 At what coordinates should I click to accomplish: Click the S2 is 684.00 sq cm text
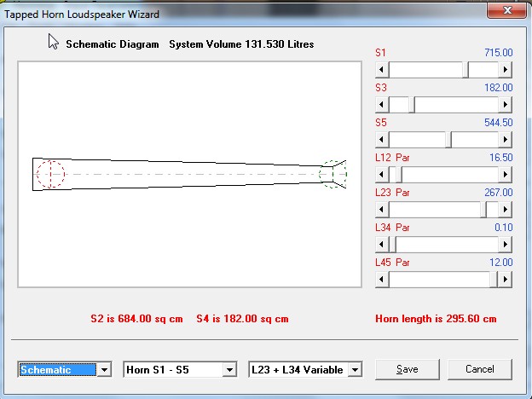point(136,319)
